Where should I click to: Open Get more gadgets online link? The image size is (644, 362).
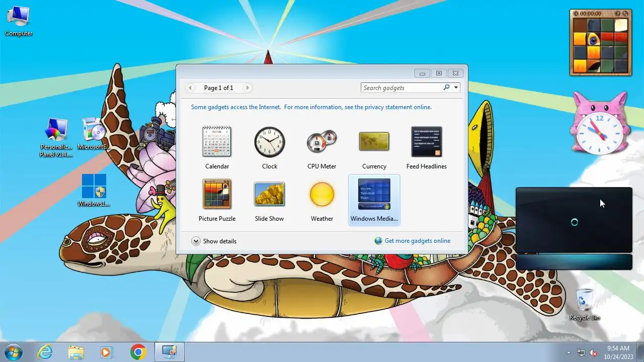418,241
